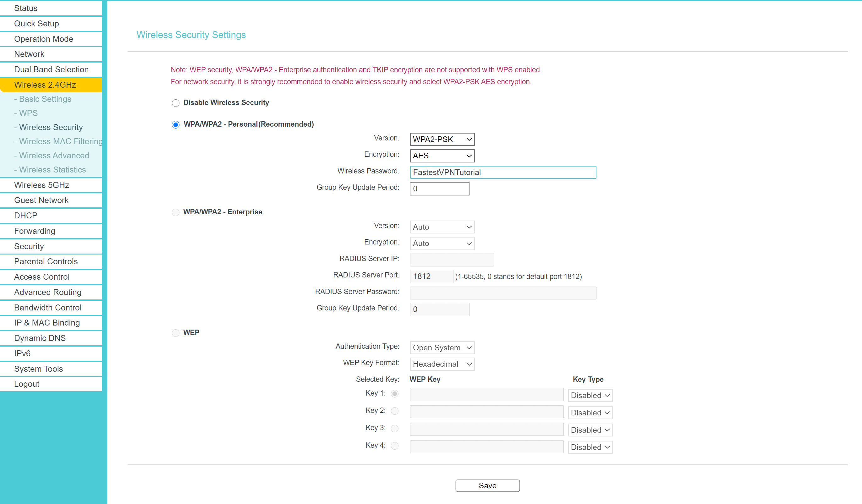Enable the WEP security option
The width and height of the screenshot is (862, 504).
[175, 333]
